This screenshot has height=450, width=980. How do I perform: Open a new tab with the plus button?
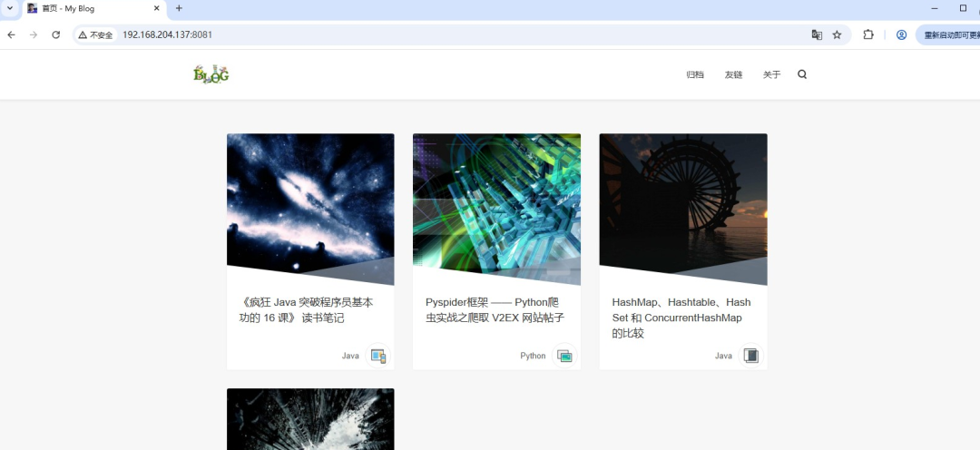[179, 9]
